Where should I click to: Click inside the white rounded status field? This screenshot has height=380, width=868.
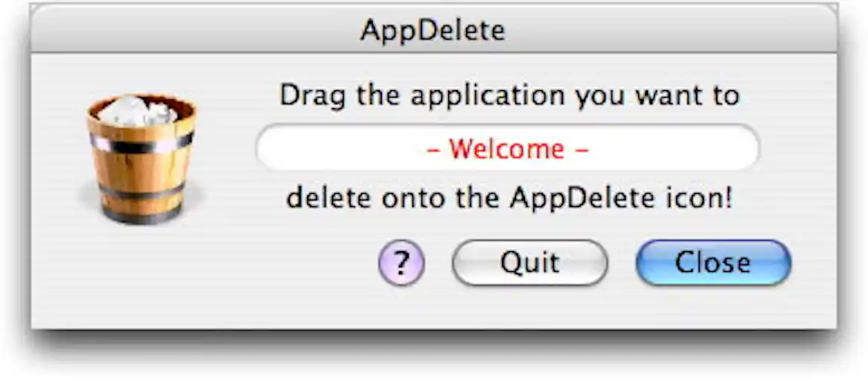click(x=336, y=148)
